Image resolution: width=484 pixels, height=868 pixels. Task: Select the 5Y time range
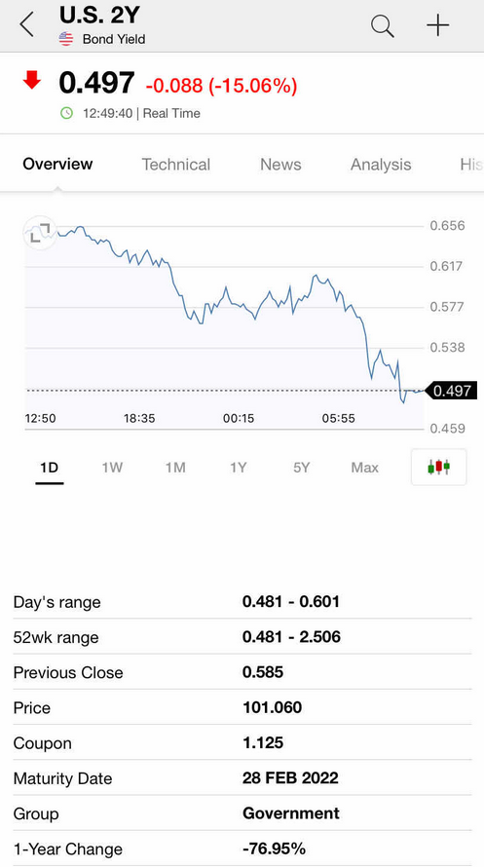pos(302,468)
